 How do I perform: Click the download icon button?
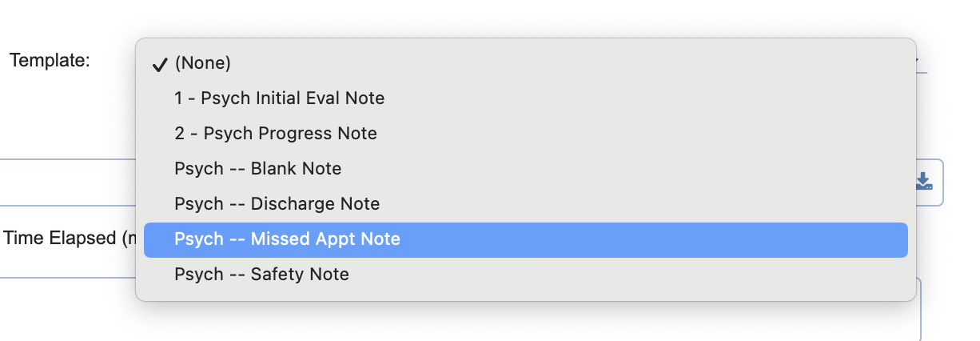coord(923,182)
